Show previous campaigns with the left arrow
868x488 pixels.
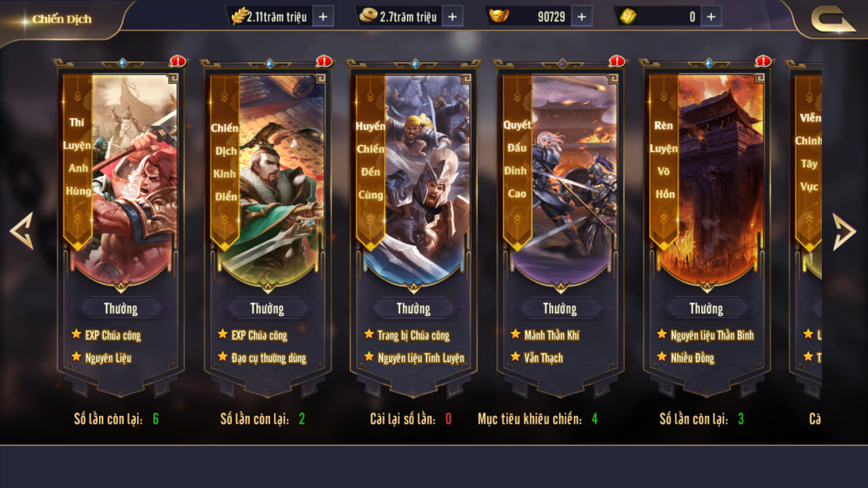pyautogui.click(x=21, y=231)
